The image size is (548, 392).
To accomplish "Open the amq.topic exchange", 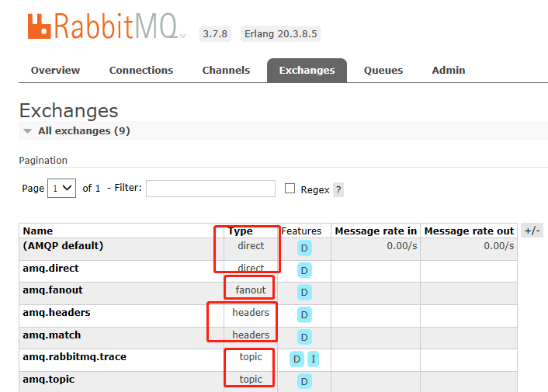I will (49, 379).
